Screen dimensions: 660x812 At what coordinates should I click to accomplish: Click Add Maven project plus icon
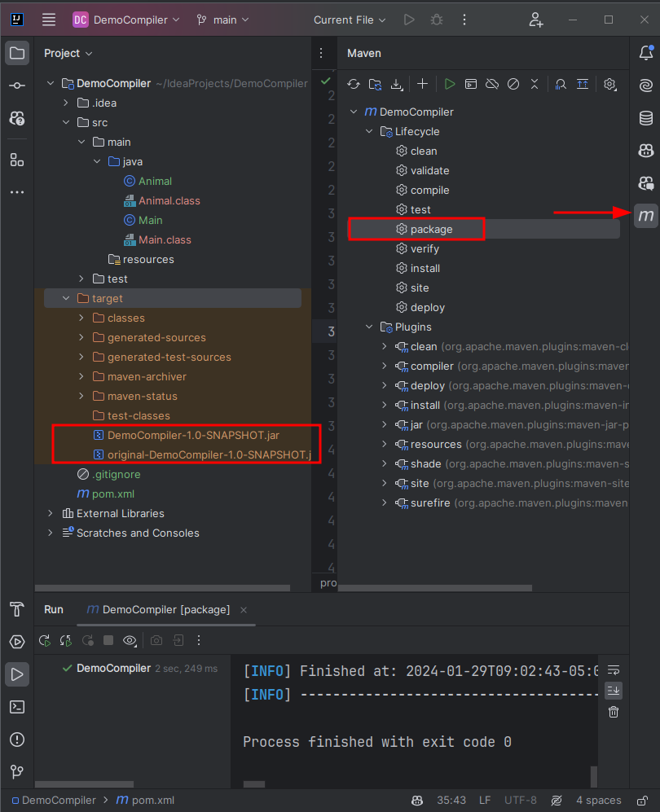(422, 84)
